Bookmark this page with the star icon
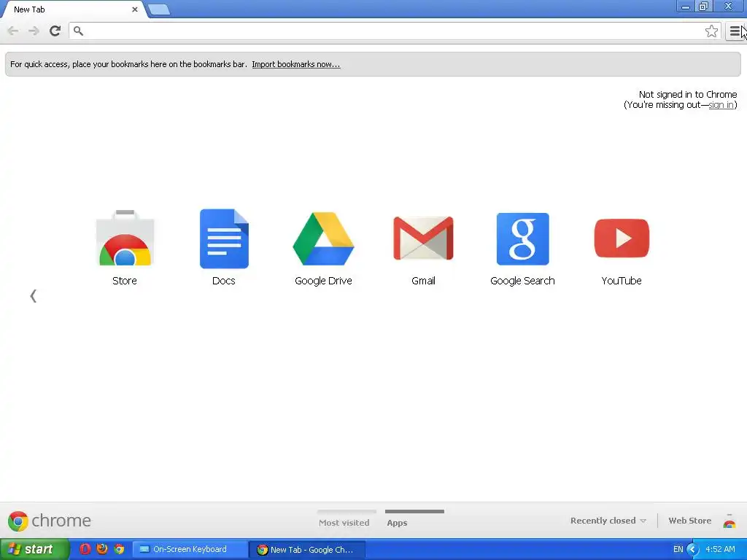Screen dimensions: 747x560 [711, 31]
